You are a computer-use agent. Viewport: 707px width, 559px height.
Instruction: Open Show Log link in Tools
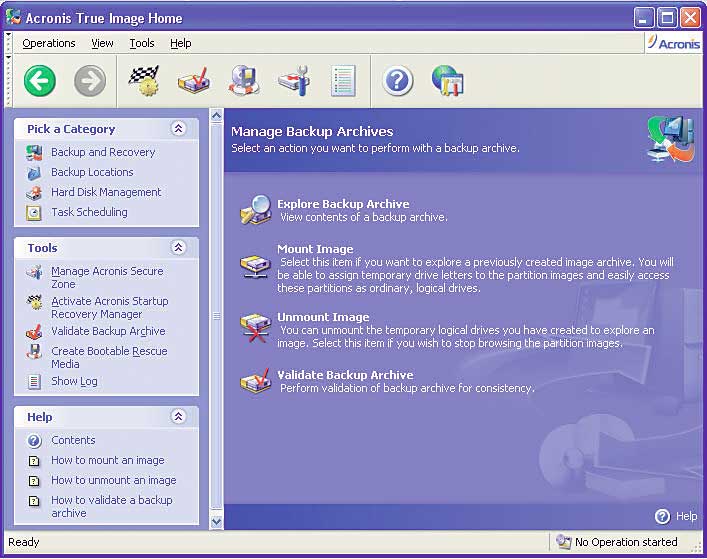tap(74, 381)
